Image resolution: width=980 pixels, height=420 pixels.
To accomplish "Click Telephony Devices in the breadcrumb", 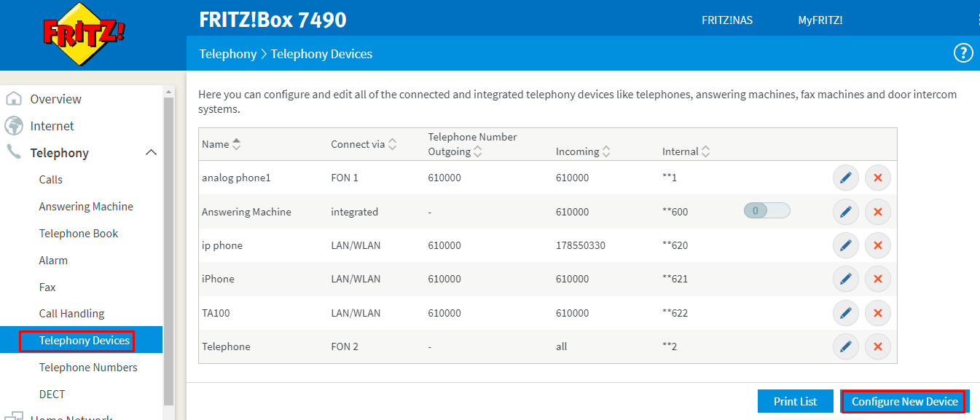I will point(321,54).
